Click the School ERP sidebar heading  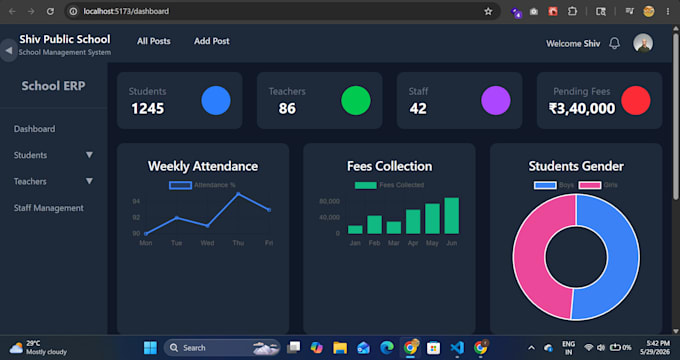53,86
